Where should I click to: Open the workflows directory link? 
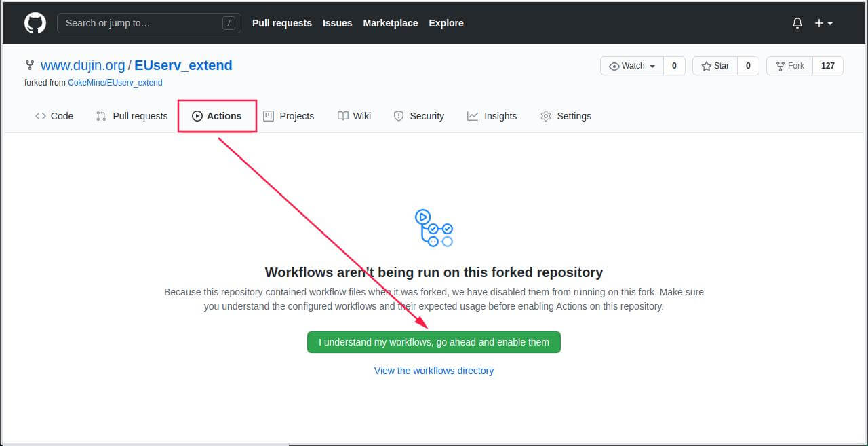[433, 371]
